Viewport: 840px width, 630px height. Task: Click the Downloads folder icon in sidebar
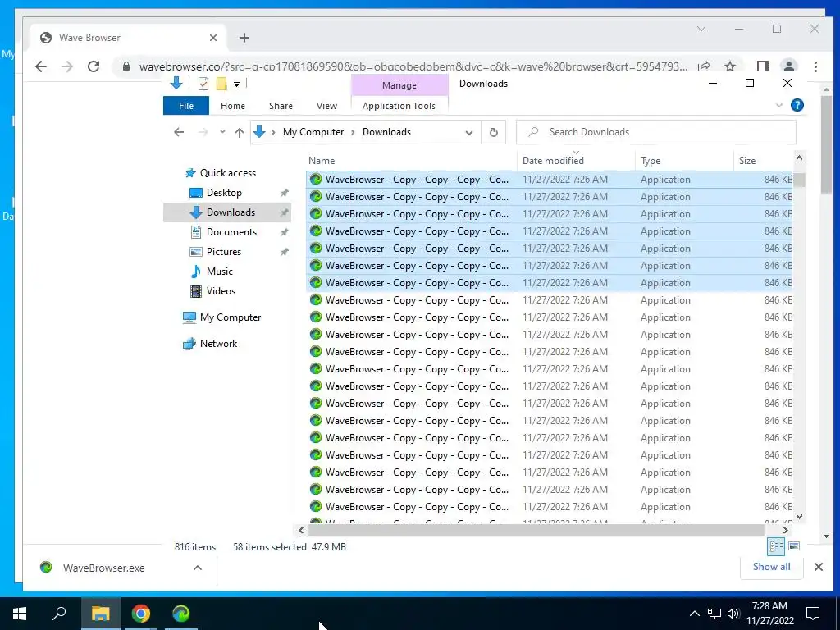196,212
